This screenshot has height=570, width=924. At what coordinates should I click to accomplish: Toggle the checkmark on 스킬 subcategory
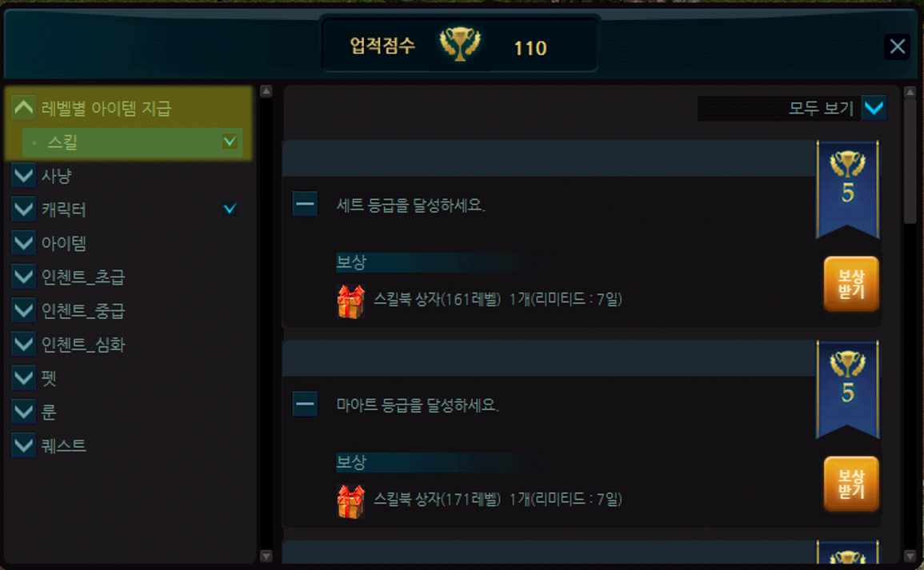[x=230, y=142]
